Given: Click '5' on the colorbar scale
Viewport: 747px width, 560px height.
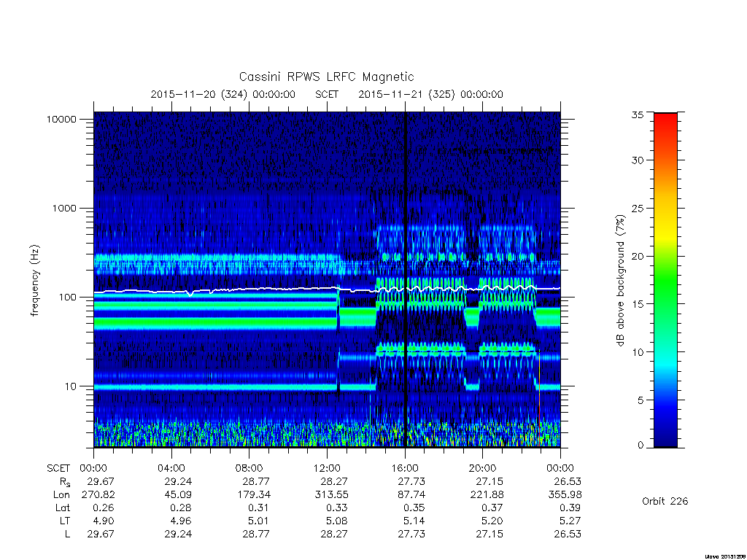Looking at the screenshot, I should pos(640,400).
